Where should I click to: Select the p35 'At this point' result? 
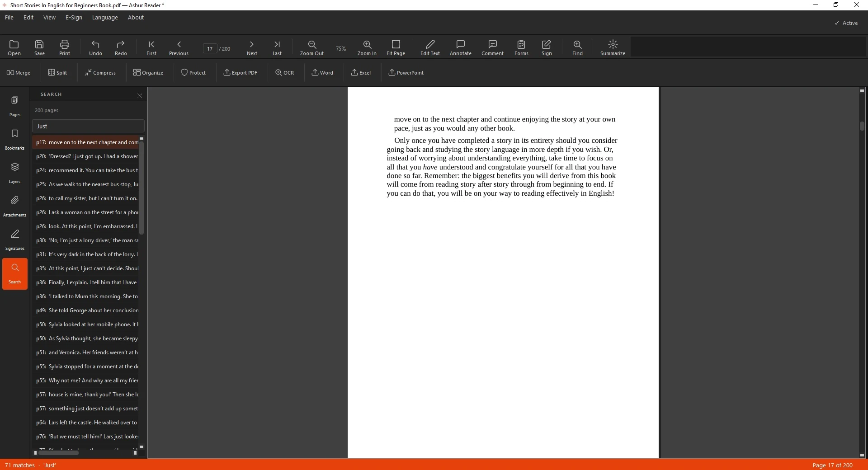[x=85, y=268]
